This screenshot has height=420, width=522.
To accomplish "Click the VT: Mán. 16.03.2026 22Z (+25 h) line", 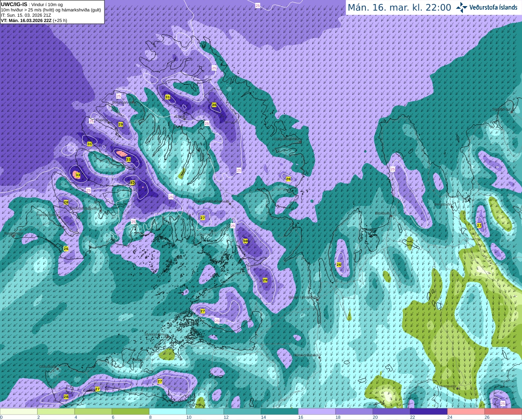I will click(x=34, y=20).
